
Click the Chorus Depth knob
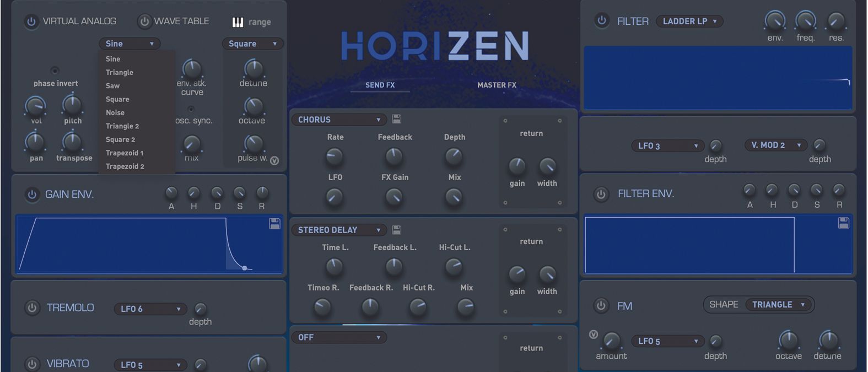[454, 157]
